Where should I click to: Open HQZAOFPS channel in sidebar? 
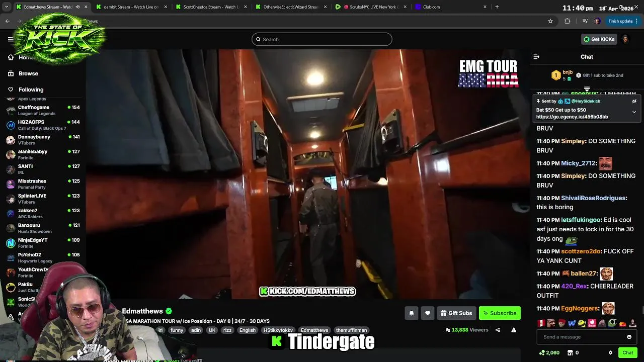[43, 125]
